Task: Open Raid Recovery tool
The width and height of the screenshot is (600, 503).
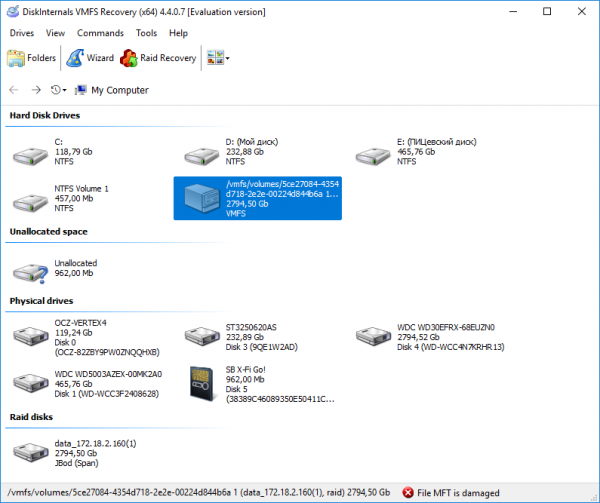Action: point(158,59)
